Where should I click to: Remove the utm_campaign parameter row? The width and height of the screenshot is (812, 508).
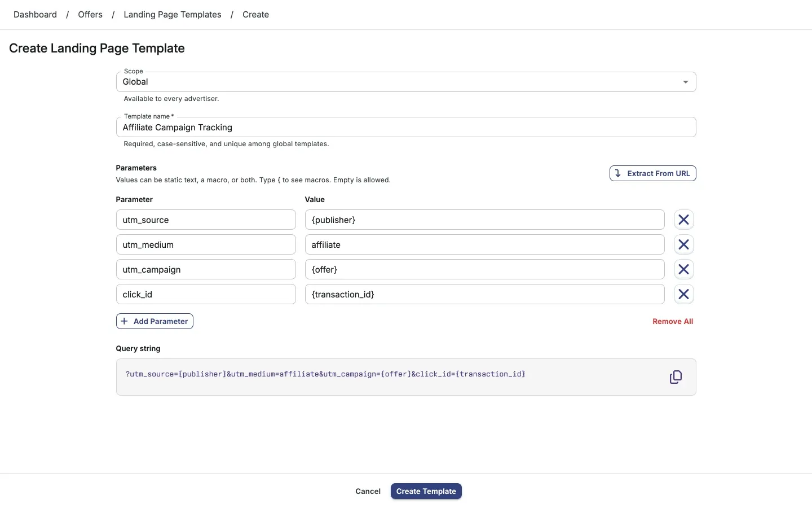(x=683, y=269)
